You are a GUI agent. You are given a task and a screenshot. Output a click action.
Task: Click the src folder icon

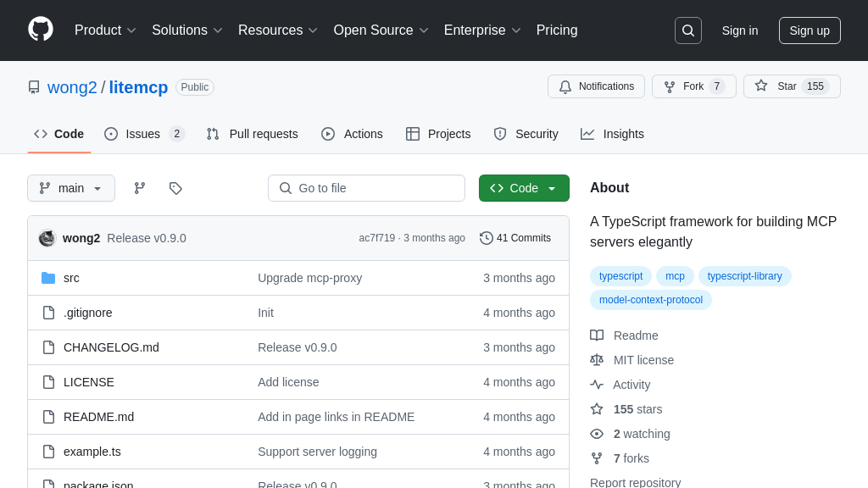click(x=48, y=278)
